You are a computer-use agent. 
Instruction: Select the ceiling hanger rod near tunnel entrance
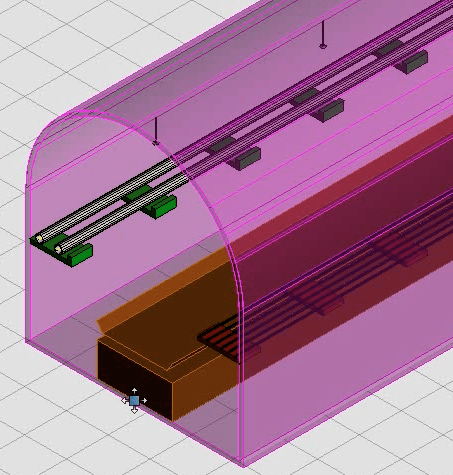(x=156, y=131)
